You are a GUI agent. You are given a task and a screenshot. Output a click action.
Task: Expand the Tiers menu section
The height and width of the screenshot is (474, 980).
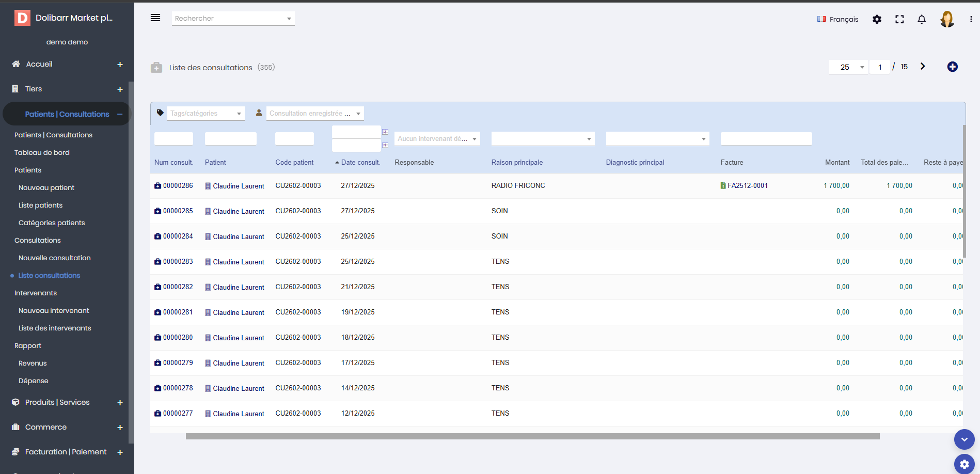click(120, 89)
